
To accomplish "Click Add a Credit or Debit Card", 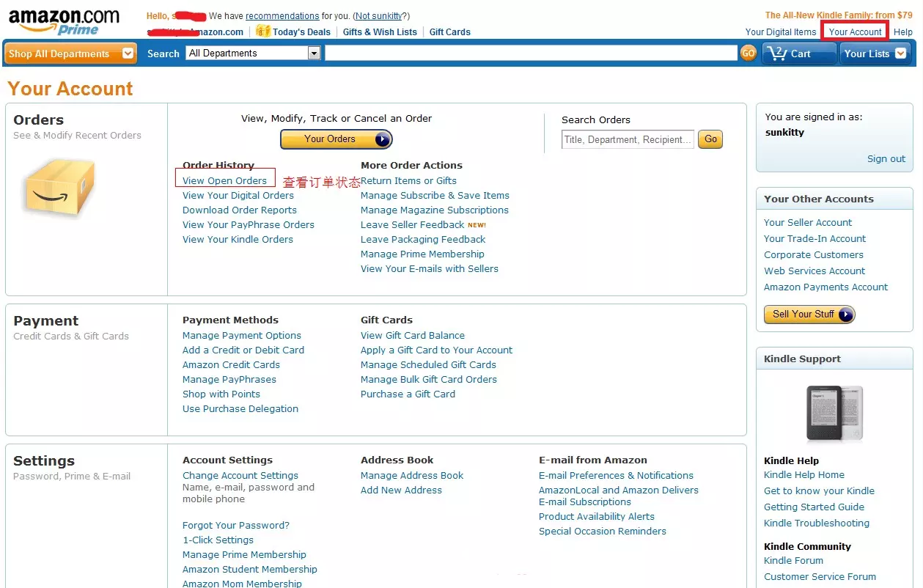I will click(243, 350).
